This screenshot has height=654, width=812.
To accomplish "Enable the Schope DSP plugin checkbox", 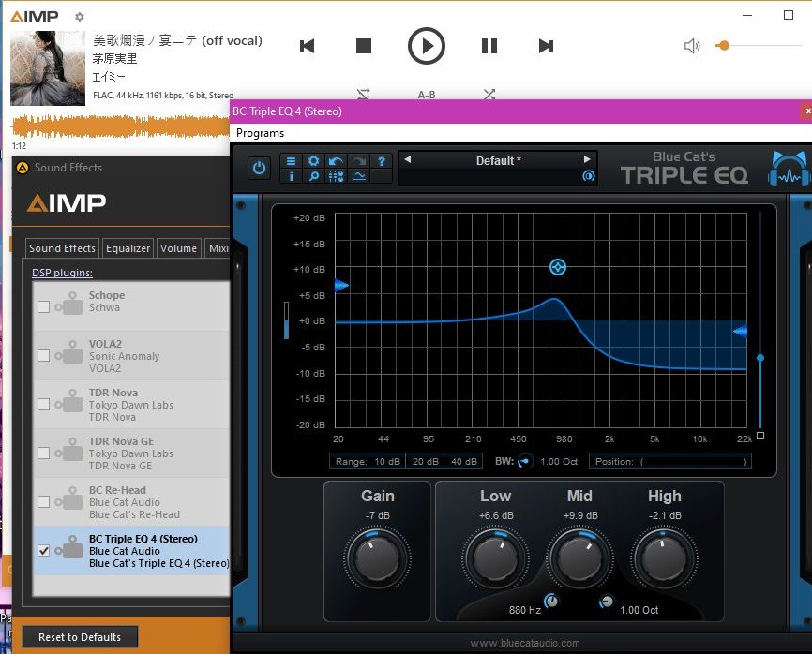I will [x=43, y=306].
